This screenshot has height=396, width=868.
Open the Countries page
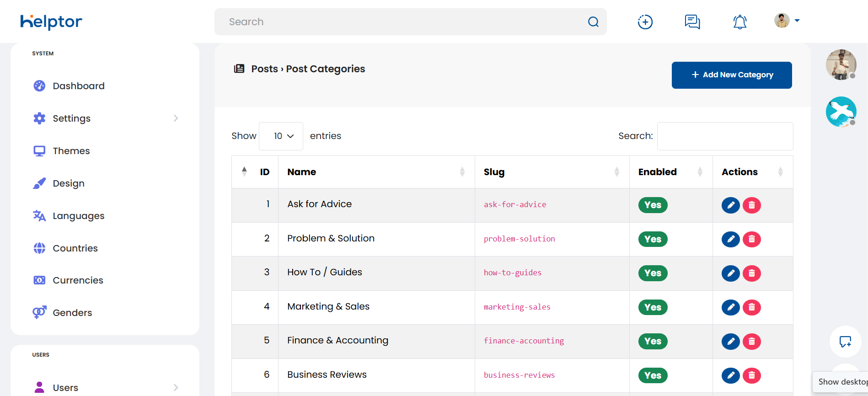(75, 248)
